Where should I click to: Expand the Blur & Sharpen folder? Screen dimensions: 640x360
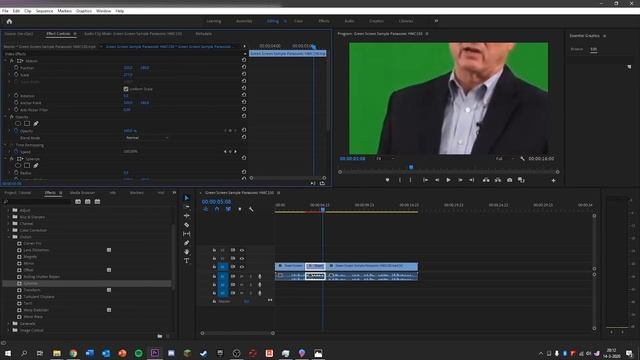9,217
